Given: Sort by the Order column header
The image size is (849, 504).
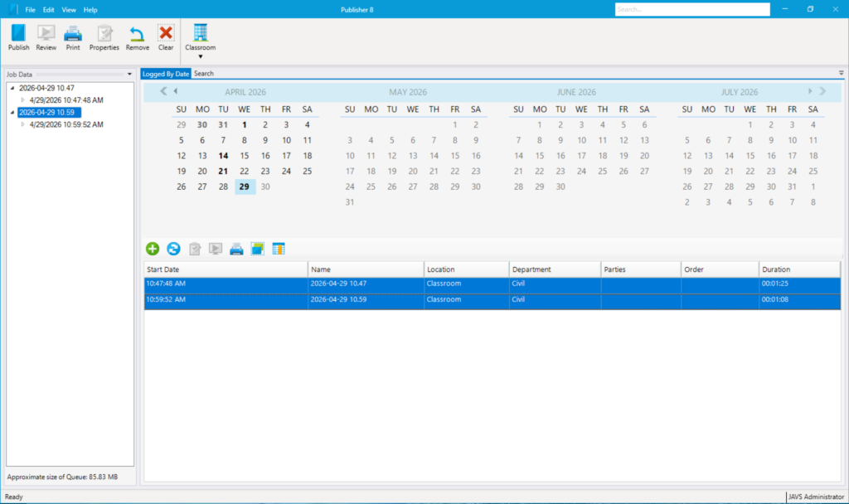Looking at the screenshot, I should 720,269.
